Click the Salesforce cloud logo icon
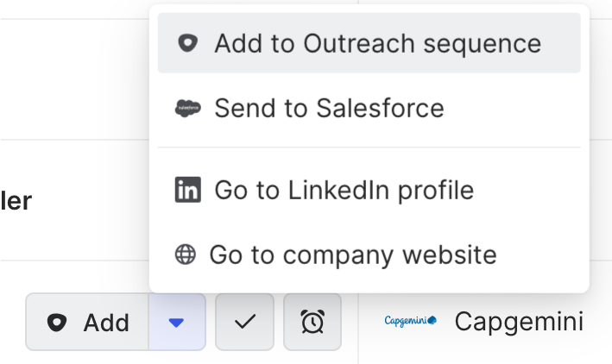The width and height of the screenshot is (612, 364). click(x=186, y=109)
